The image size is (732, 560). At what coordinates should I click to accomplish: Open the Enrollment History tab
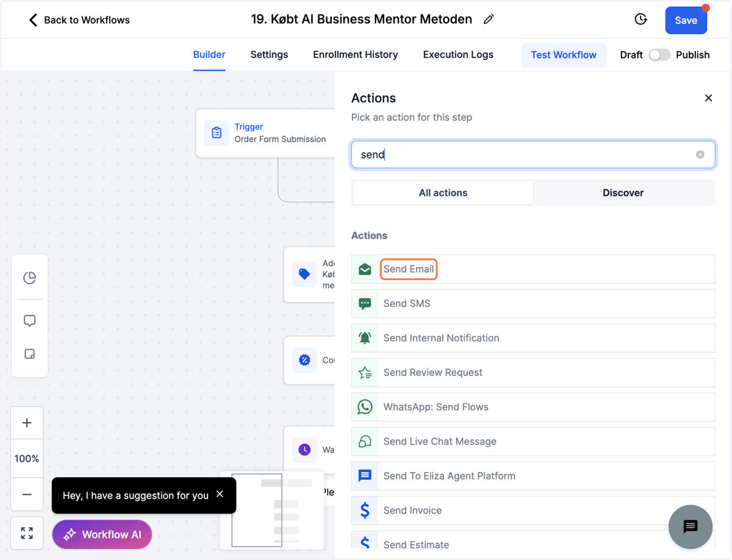click(356, 55)
